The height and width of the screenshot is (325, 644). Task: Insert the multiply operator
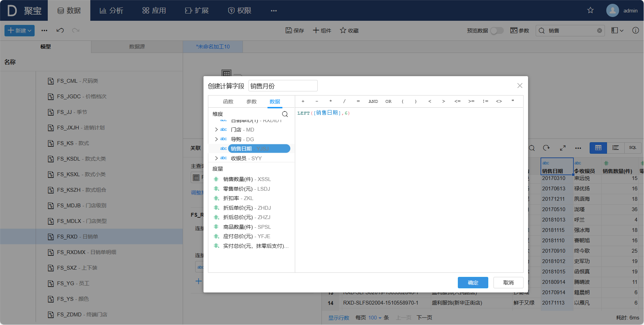tap(330, 101)
